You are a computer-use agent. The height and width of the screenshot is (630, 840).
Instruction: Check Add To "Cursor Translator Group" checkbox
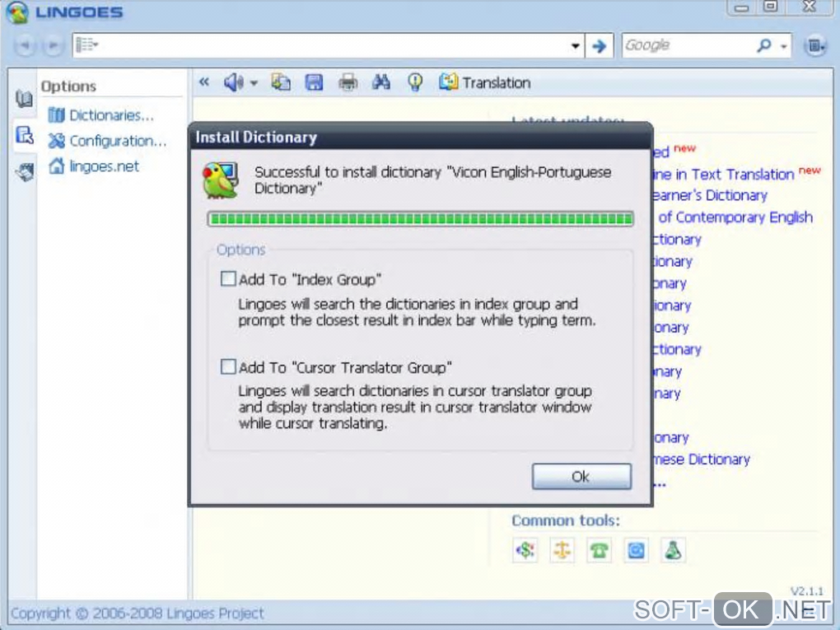(x=228, y=367)
